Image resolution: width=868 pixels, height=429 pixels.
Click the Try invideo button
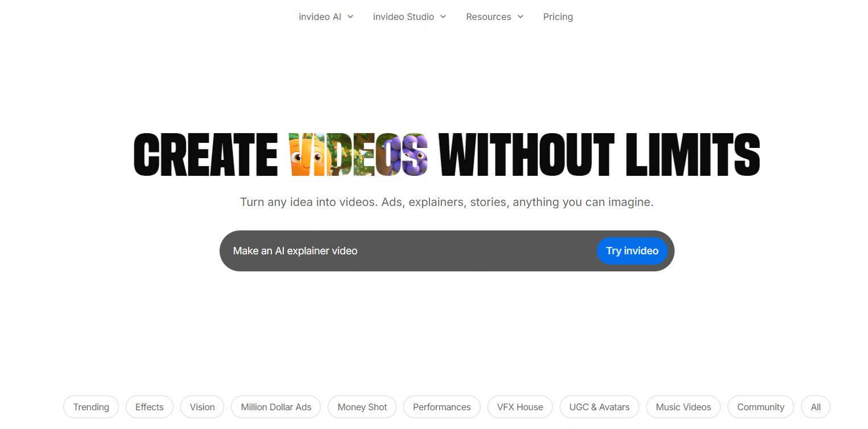631,250
